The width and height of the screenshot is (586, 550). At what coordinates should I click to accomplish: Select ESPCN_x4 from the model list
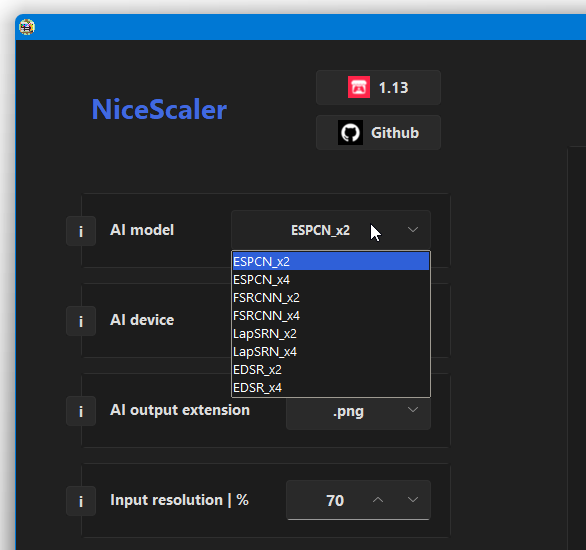click(331, 279)
